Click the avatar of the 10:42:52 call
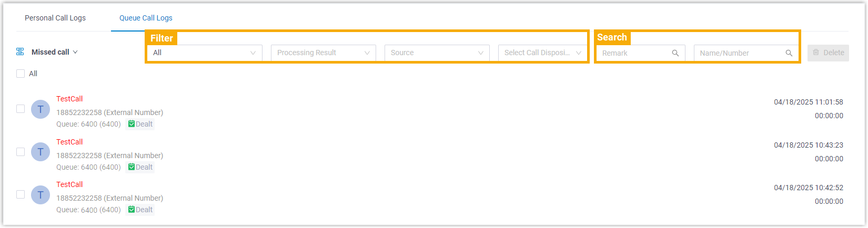Screen dimensions: 868x228 41,195
